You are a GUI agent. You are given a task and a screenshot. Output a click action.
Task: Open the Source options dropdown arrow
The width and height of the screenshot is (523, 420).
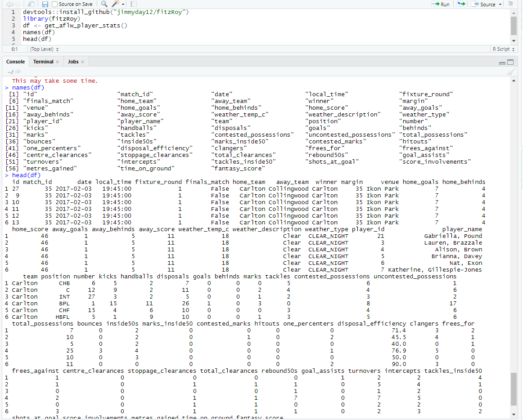(500, 4)
